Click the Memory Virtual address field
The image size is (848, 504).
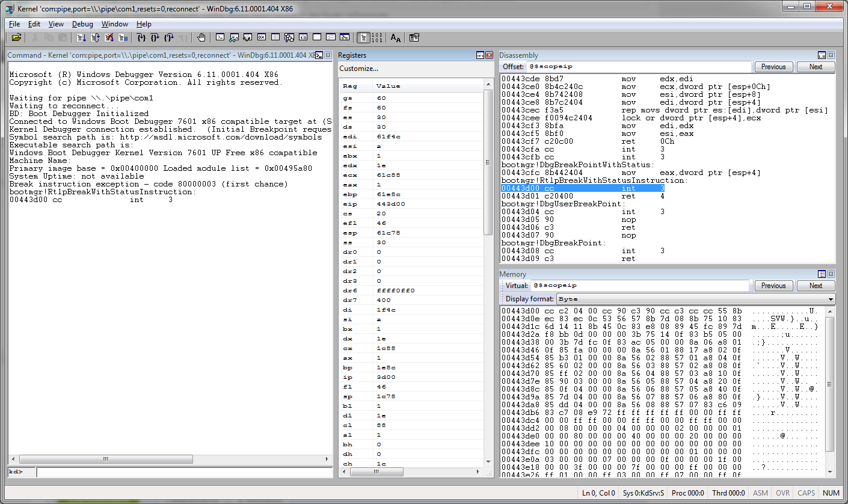click(x=639, y=286)
